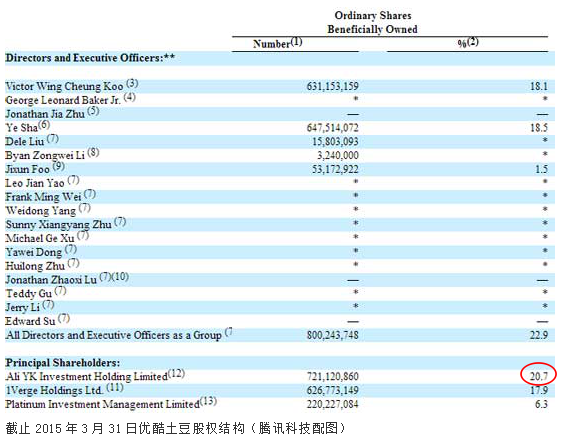564x437 pixels.
Task: Click the name Victor Wing Cheung Koo
Action: click(x=64, y=86)
